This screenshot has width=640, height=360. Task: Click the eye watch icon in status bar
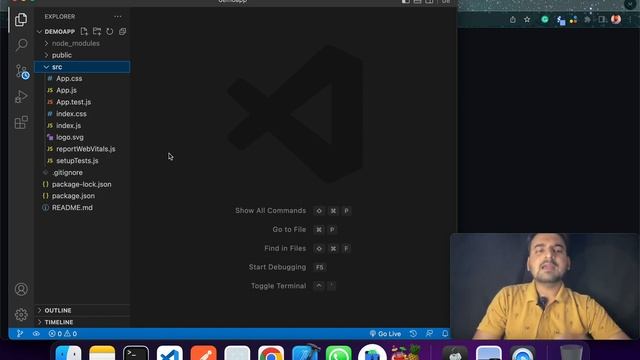click(x=36, y=333)
